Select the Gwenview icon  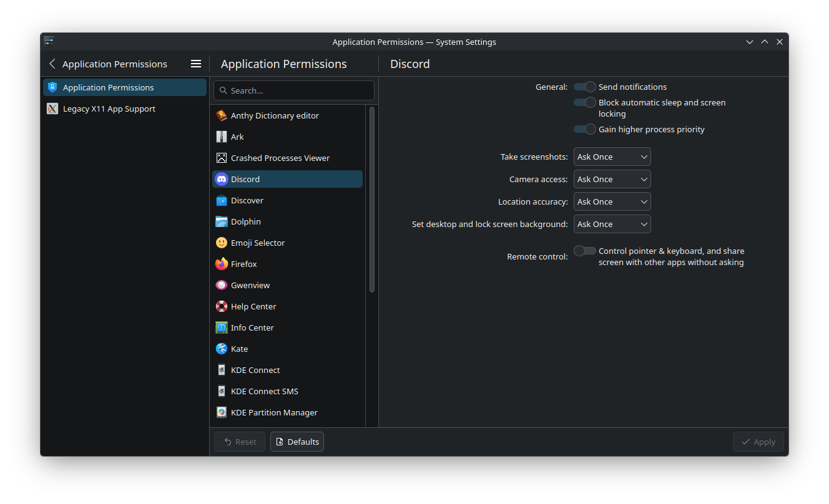coord(222,285)
